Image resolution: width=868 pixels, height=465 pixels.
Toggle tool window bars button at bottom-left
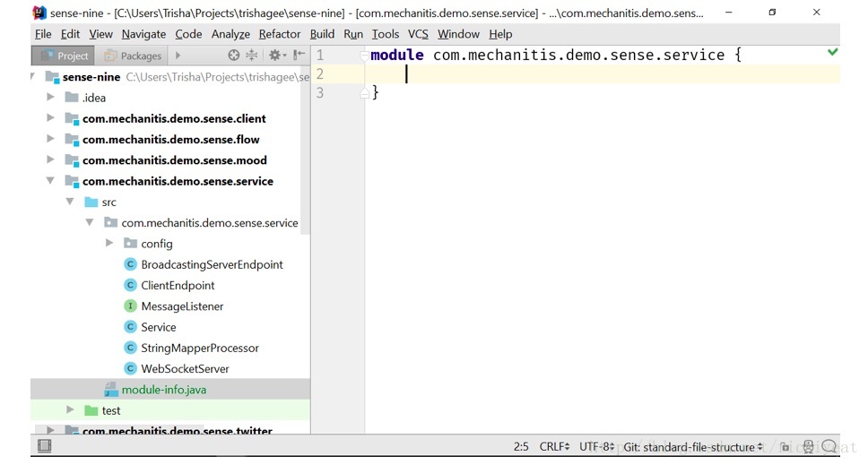[44, 445]
